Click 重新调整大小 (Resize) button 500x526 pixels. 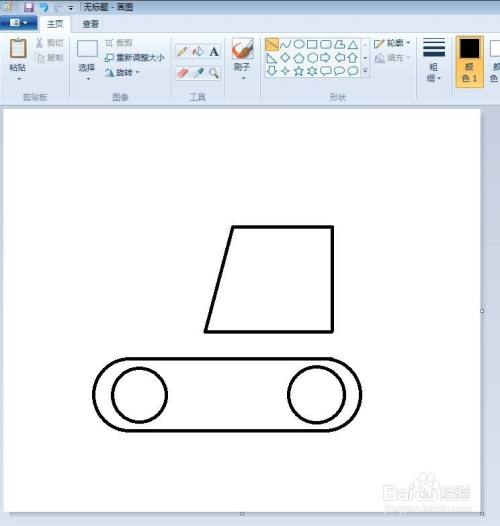tap(135, 58)
